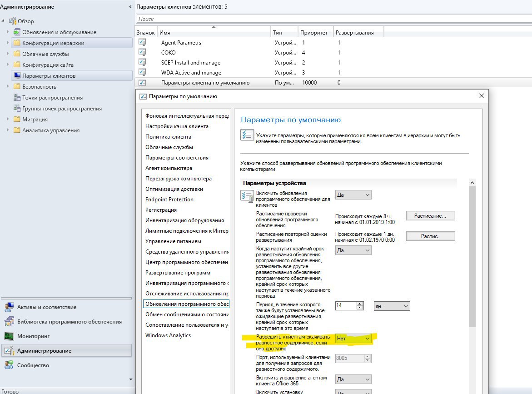Viewport: 532px width, 394px height.
Task: Click the Конфигурация иерархии folder icon
Action: pos(17,43)
